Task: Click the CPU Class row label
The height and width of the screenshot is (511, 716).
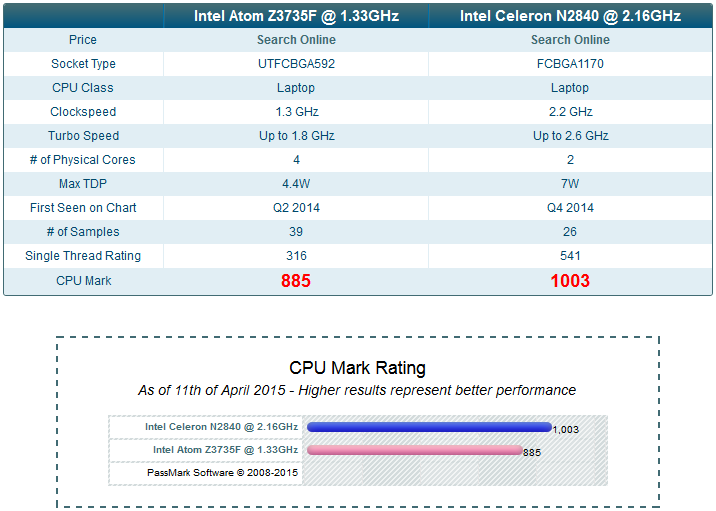Action: tap(83, 88)
